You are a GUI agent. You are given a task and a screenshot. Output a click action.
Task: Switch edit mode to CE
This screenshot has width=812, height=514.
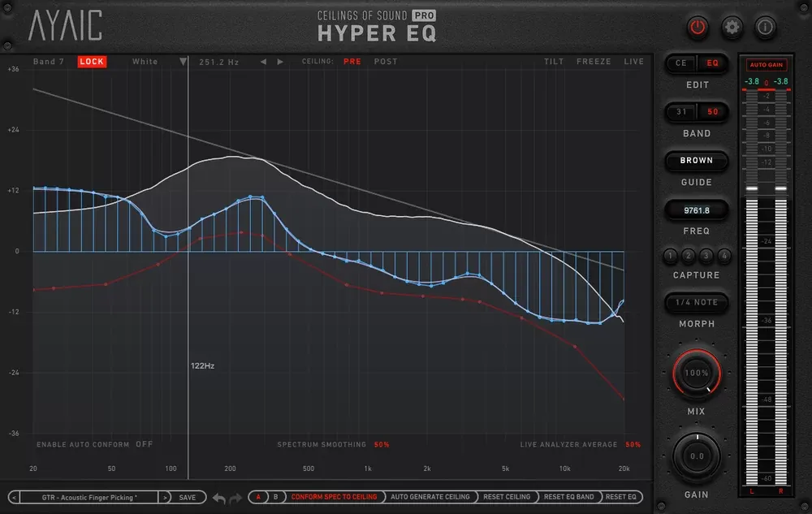click(x=681, y=63)
